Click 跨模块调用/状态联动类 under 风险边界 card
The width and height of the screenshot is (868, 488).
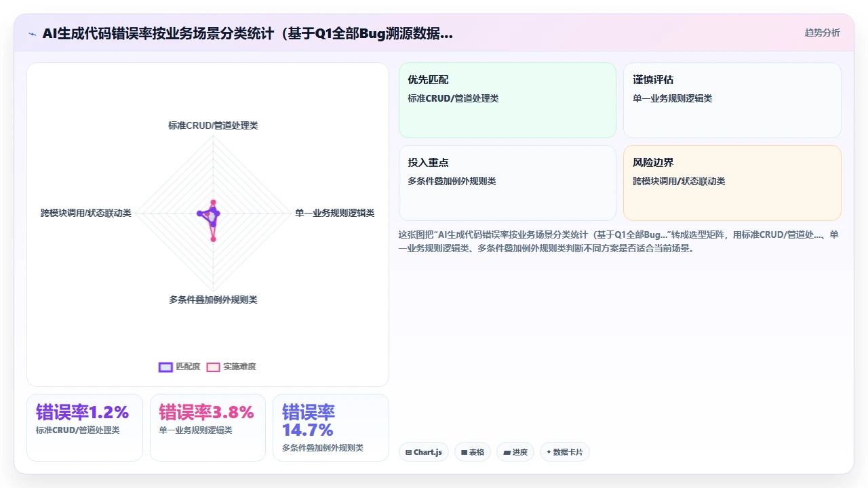[679, 181]
